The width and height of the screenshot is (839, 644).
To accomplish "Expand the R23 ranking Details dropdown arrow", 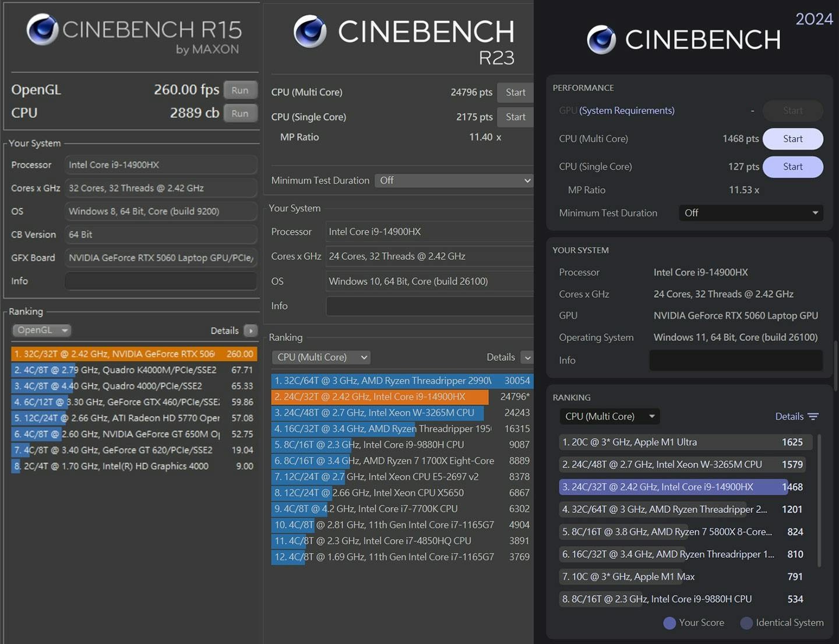I will 527,357.
